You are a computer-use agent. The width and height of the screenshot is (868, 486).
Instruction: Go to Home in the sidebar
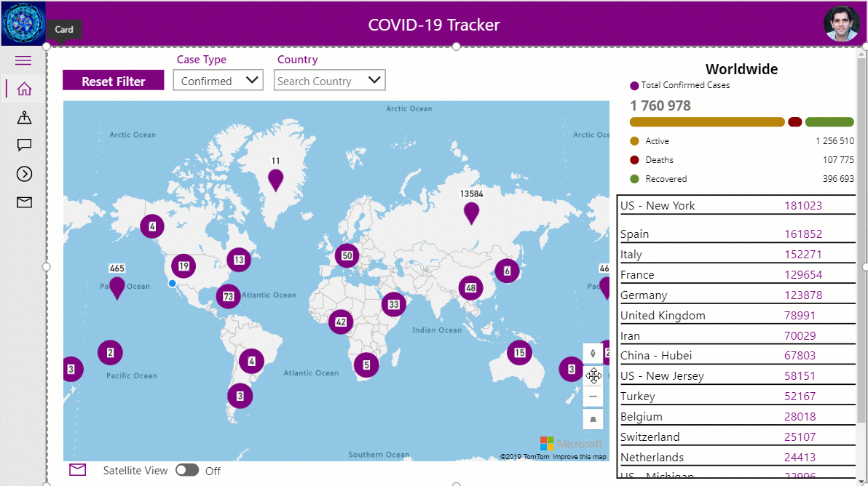tap(24, 89)
